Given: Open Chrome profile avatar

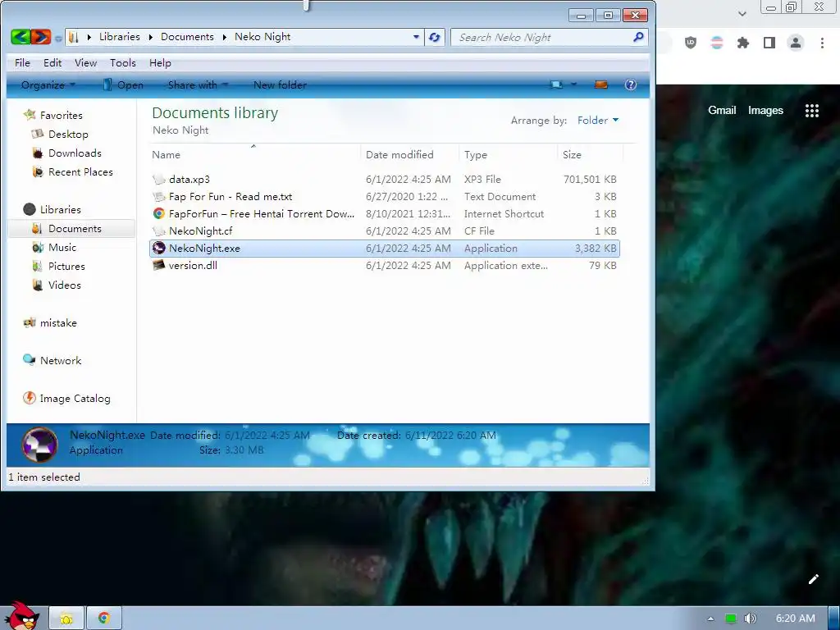Looking at the screenshot, I should coord(796,43).
